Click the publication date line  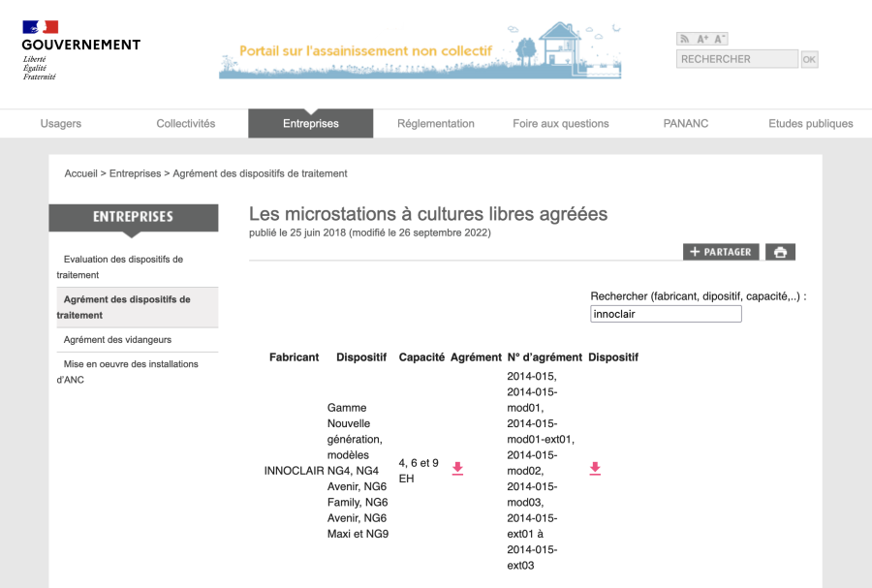(370, 232)
